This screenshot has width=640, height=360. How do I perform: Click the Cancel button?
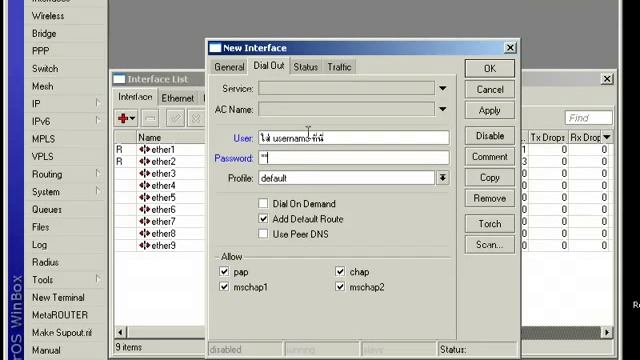(x=490, y=89)
